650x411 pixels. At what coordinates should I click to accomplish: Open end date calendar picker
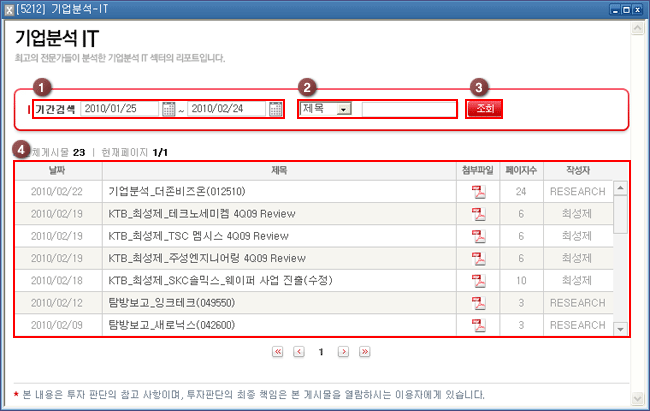point(274,109)
